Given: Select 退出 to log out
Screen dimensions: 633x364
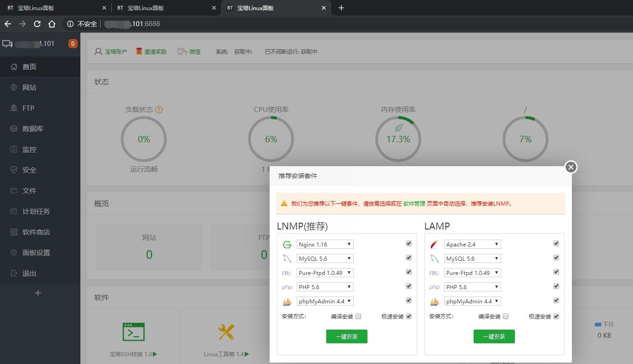Looking at the screenshot, I should [x=40, y=274].
